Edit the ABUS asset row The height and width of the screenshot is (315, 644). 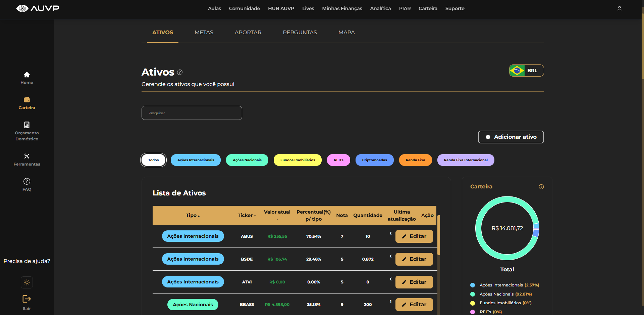pos(414,236)
